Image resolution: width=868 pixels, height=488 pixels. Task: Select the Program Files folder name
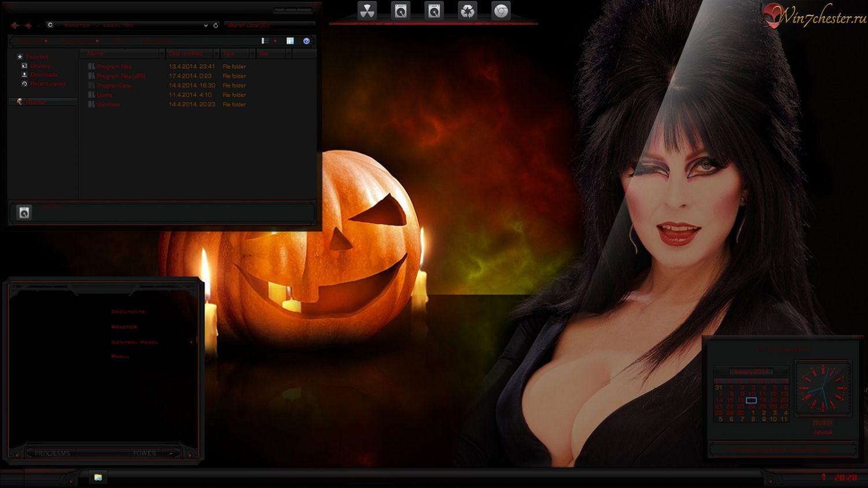point(114,67)
